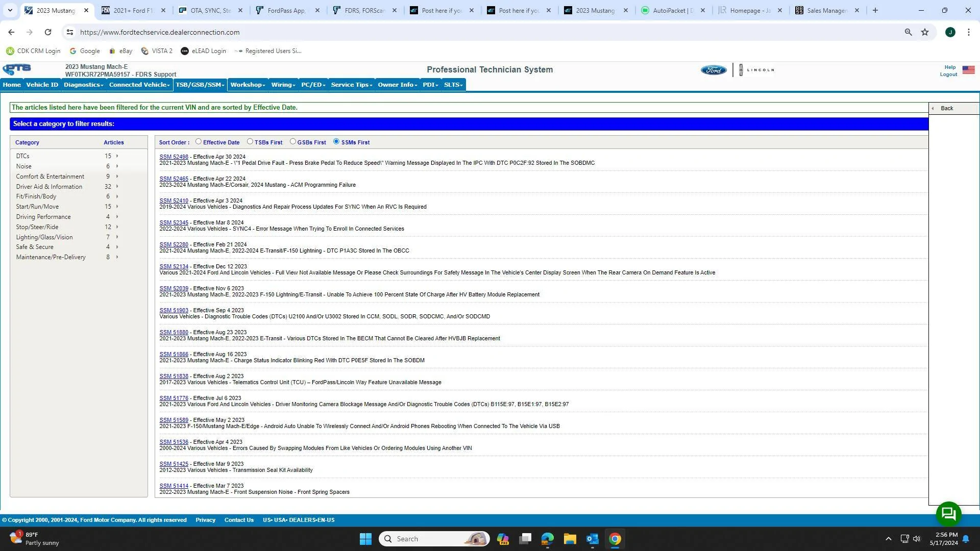
Task: Open Outlook from taskbar
Action: click(592, 539)
